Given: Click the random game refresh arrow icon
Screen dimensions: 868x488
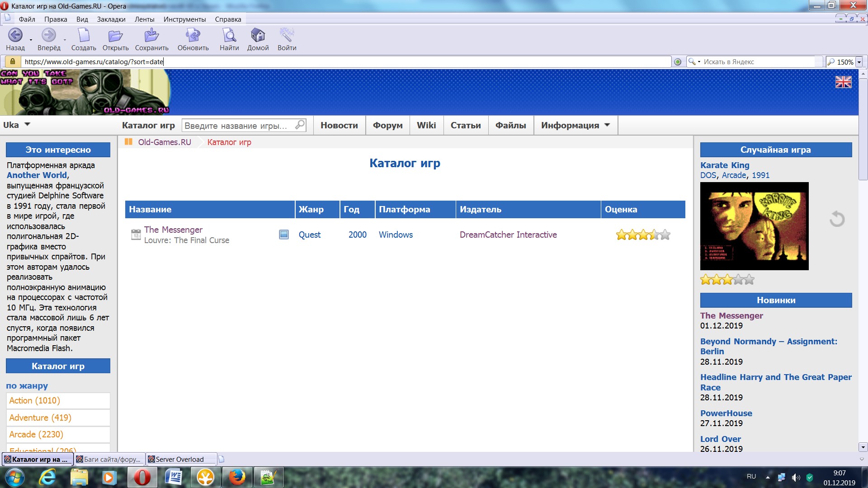Looking at the screenshot, I should click(837, 219).
